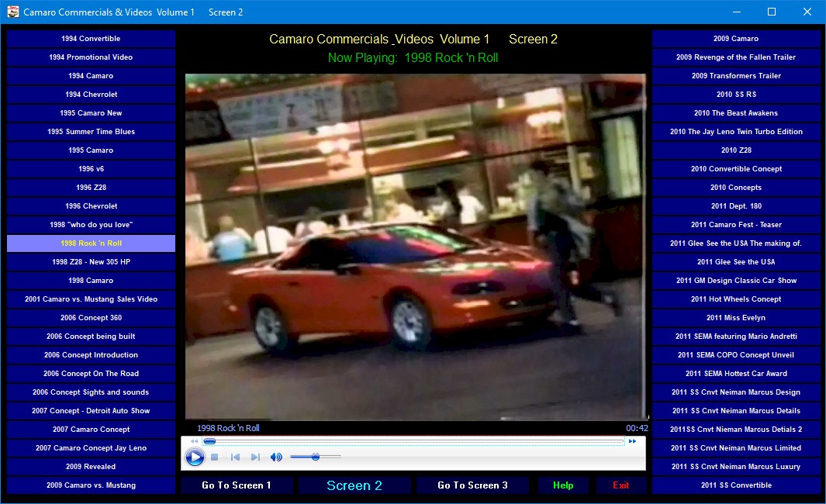The height and width of the screenshot is (504, 826).
Task: Select 2007 Concept - Detroit Auto Show
Action: click(x=92, y=410)
